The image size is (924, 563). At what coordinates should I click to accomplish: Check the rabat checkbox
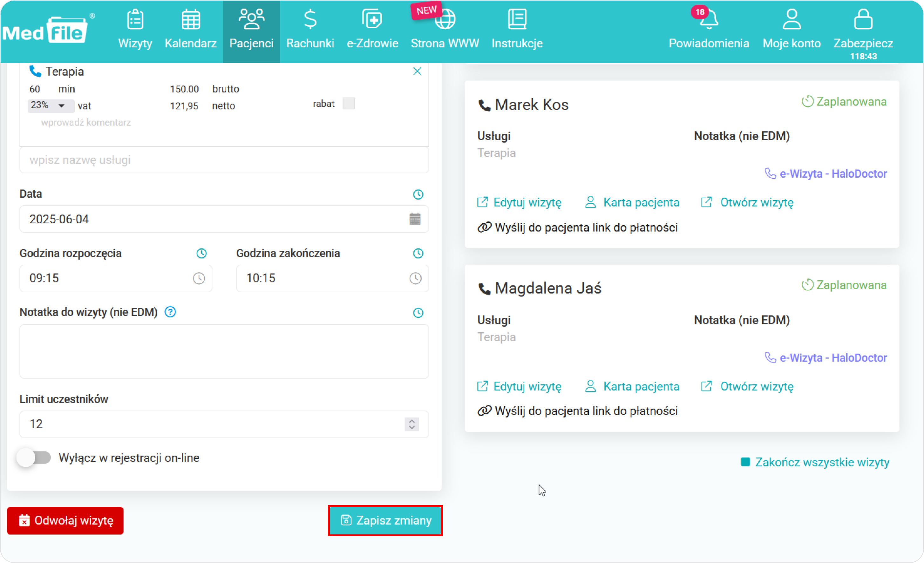click(348, 104)
